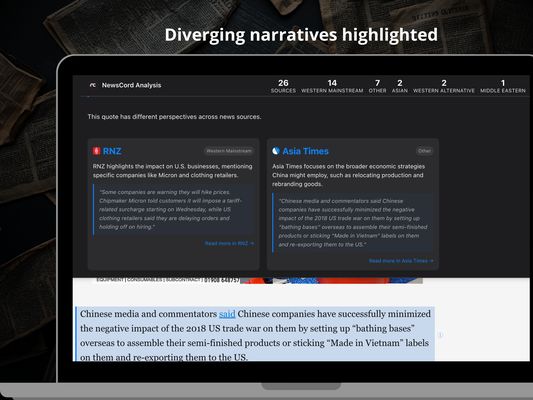Click the 14 Western Mainstream count
This screenshot has height=400, width=533.
pos(332,86)
